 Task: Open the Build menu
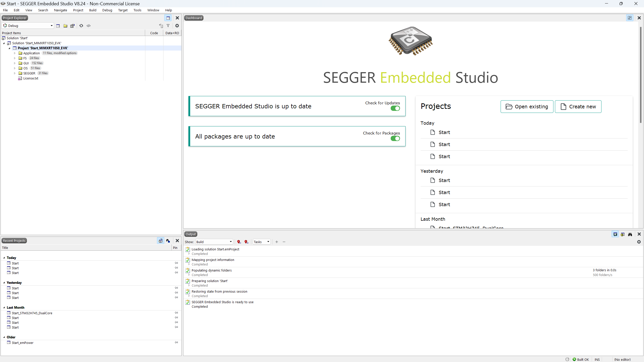pos(93,10)
